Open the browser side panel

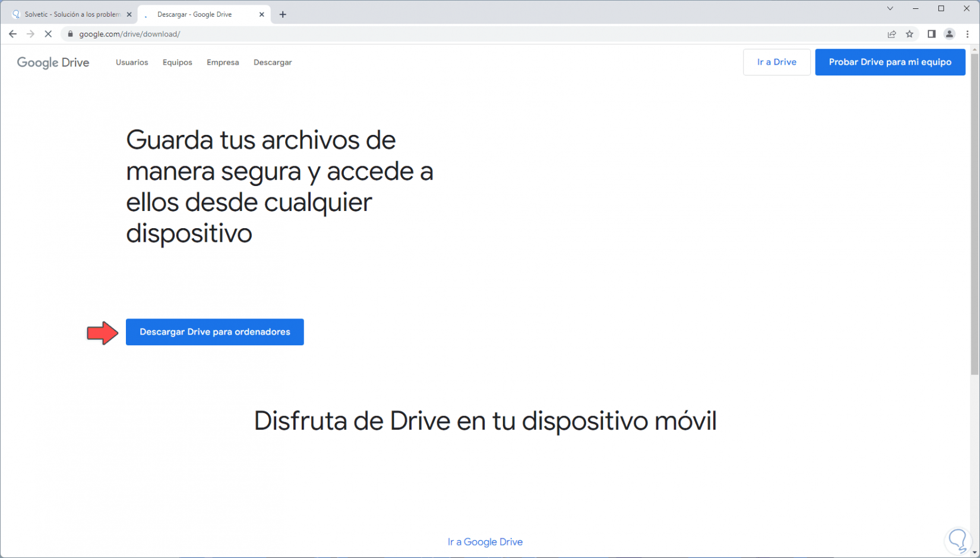(931, 34)
